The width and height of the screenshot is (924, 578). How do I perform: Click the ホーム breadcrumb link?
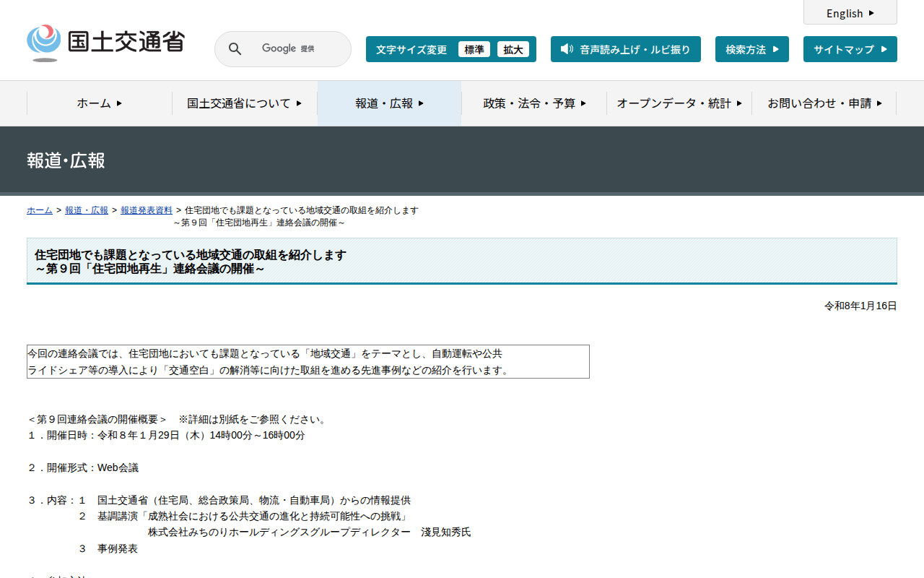pos(40,210)
